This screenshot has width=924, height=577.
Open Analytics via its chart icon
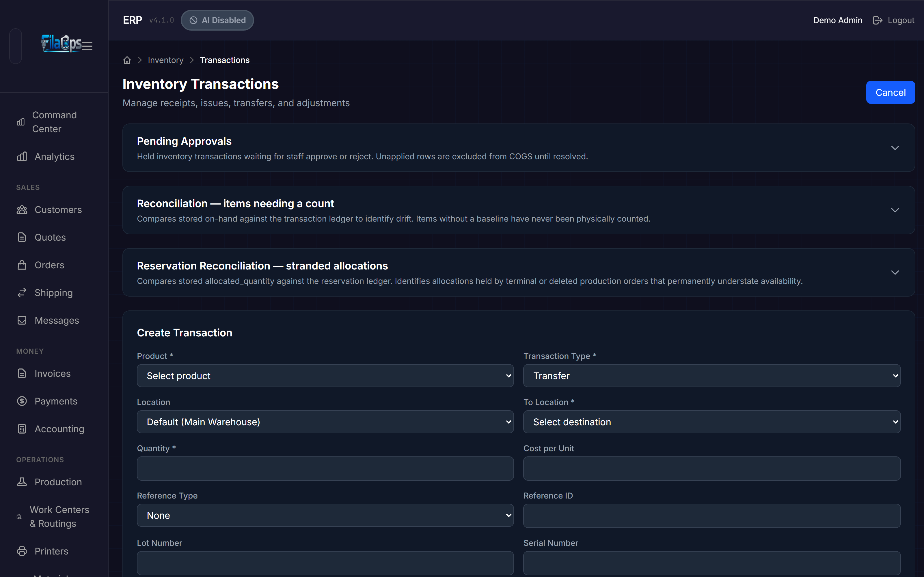22,156
